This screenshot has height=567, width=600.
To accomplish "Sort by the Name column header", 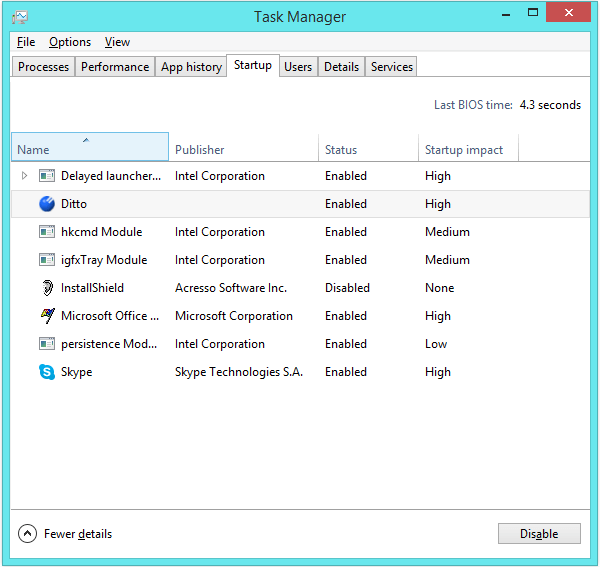I will tap(90, 147).
